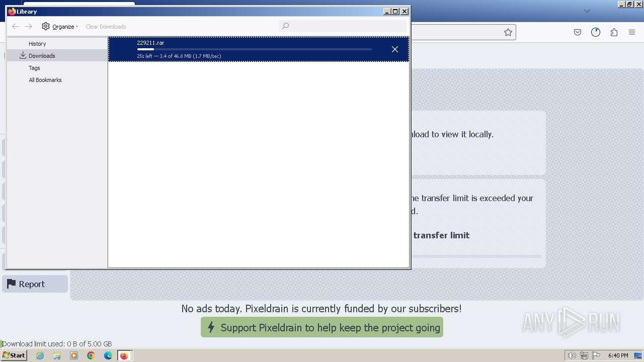
Task: Launch Chrome from taskbar
Action: (x=91, y=355)
